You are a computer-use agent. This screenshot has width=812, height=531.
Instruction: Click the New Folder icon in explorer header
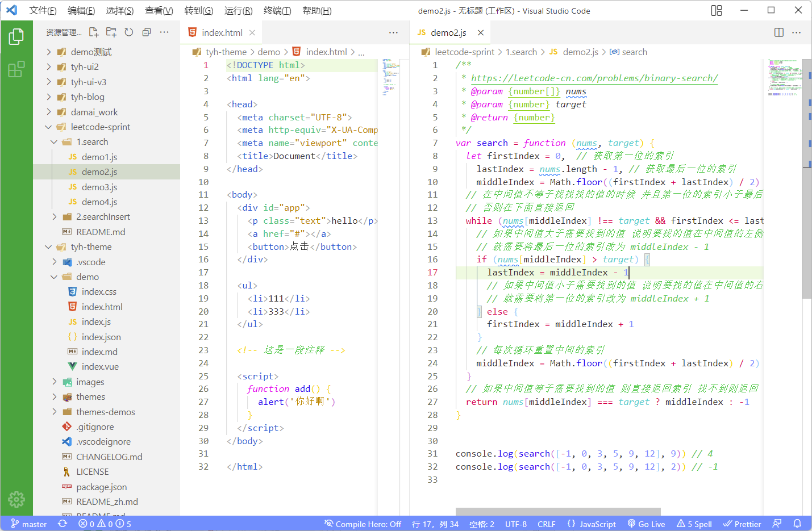pos(111,32)
